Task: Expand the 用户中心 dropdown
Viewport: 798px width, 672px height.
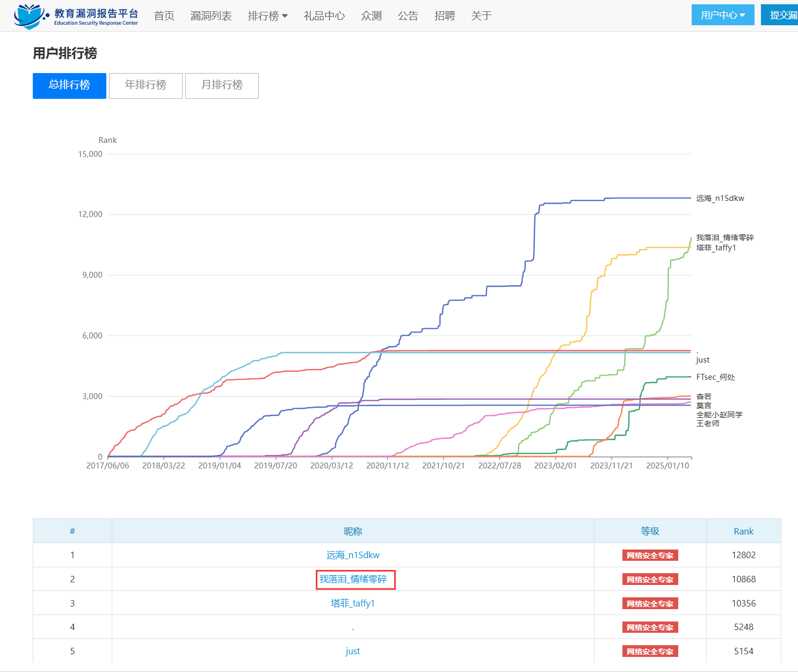Action: click(722, 15)
